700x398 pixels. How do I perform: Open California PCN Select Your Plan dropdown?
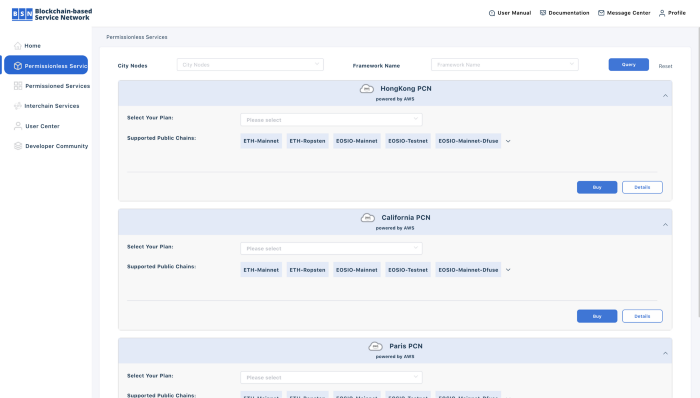331,249
